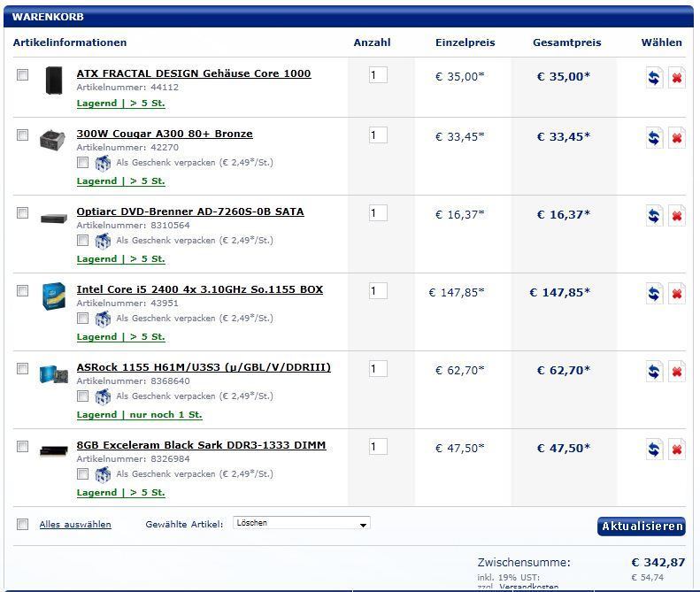This screenshot has height=592, width=700.
Task: Remove Optiarc DVD-Brenner with red X
Action: [677, 216]
